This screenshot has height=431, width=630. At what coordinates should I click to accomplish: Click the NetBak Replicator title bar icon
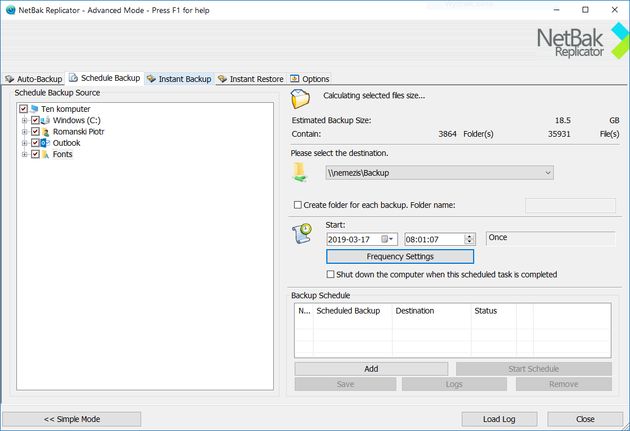[10, 10]
